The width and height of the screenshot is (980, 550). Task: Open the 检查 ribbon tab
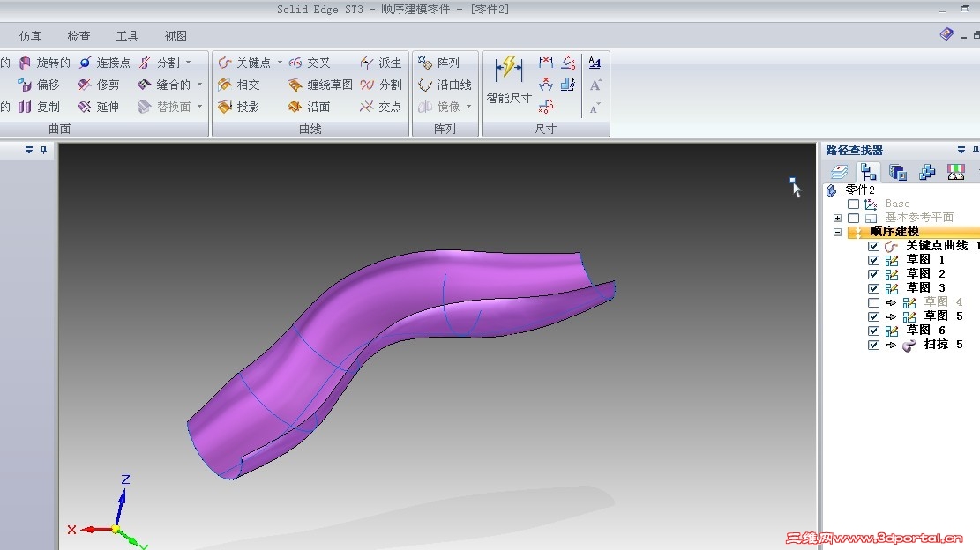79,36
